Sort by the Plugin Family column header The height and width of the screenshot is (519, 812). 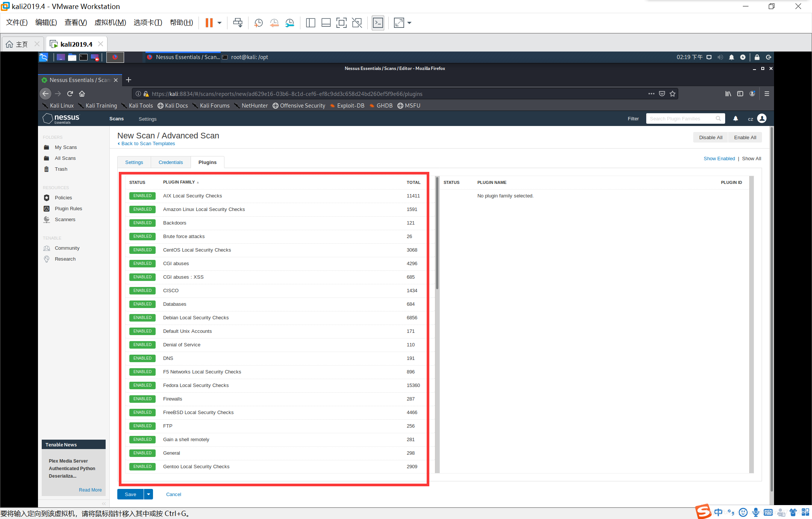tap(179, 182)
